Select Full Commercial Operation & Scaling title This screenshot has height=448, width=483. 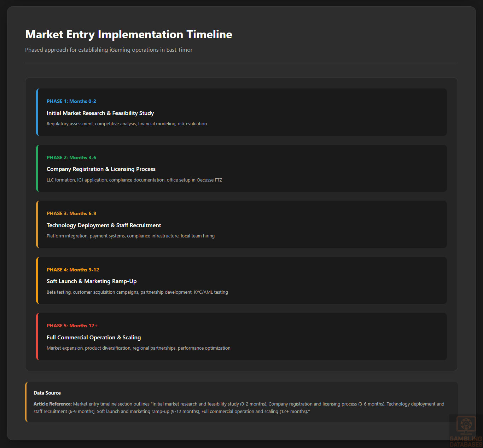click(93, 338)
